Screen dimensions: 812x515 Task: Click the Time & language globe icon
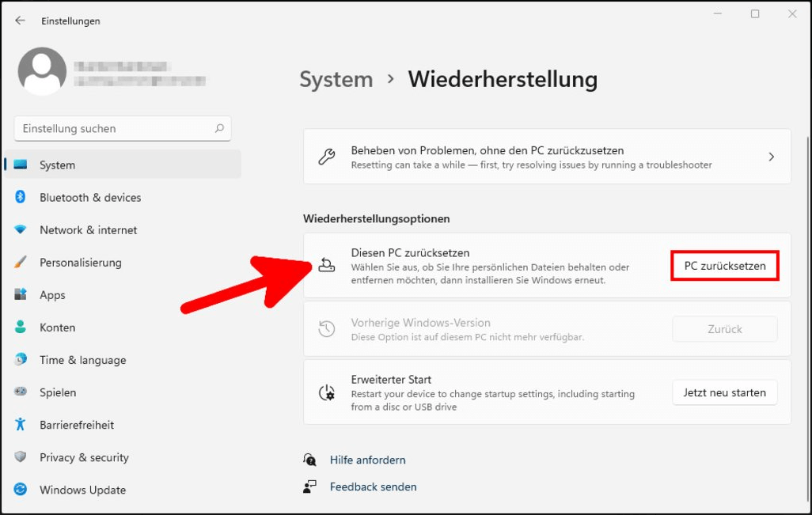(21, 359)
